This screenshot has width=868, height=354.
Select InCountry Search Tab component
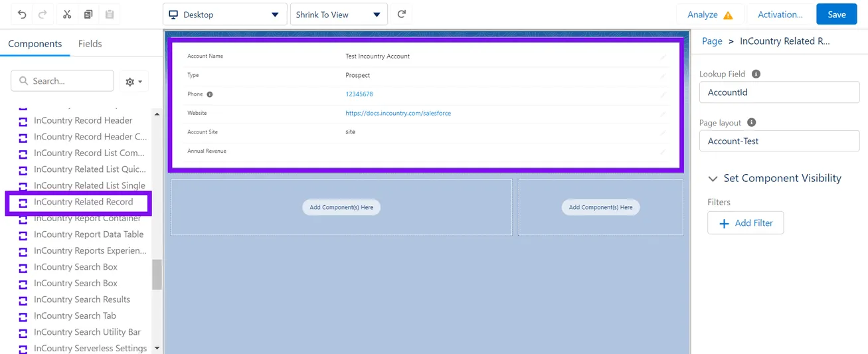pyautogui.click(x=74, y=316)
